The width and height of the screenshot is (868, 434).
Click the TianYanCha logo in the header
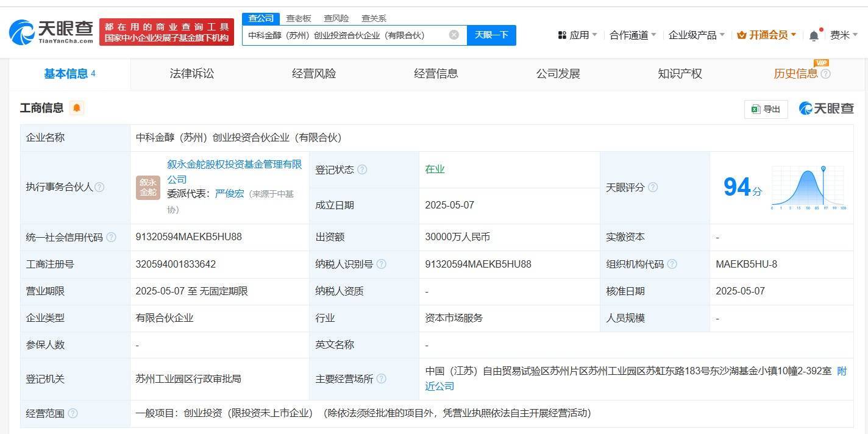pos(51,32)
